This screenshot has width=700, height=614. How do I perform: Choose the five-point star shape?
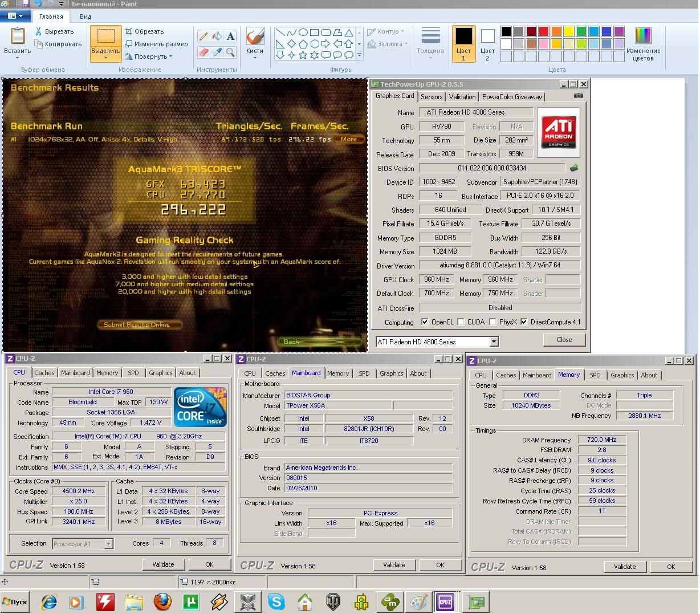tap(303, 55)
